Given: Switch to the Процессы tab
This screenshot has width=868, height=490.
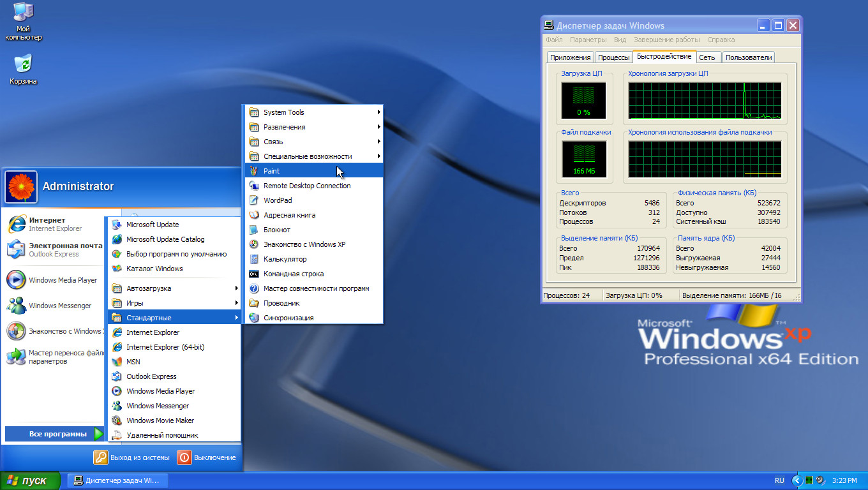Looking at the screenshot, I should pos(613,57).
